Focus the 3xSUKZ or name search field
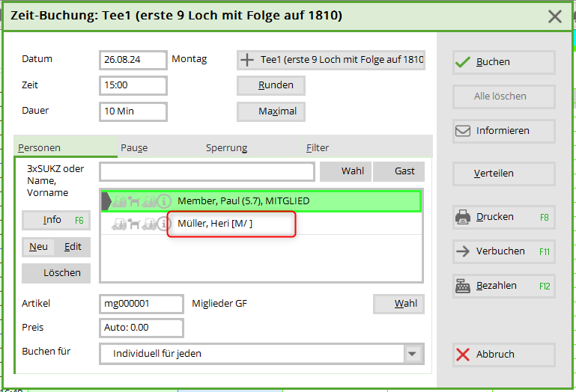Screen dimensions: 576x392 pyautogui.click(x=207, y=172)
